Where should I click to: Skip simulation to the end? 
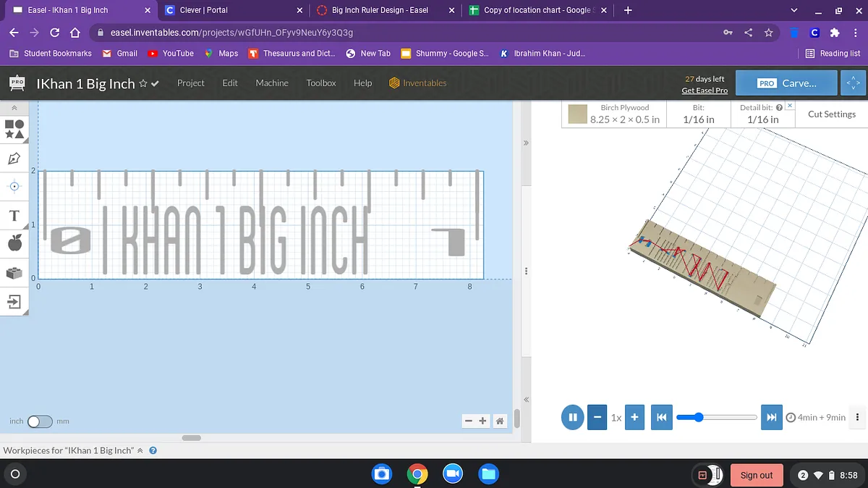[x=771, y=417]
